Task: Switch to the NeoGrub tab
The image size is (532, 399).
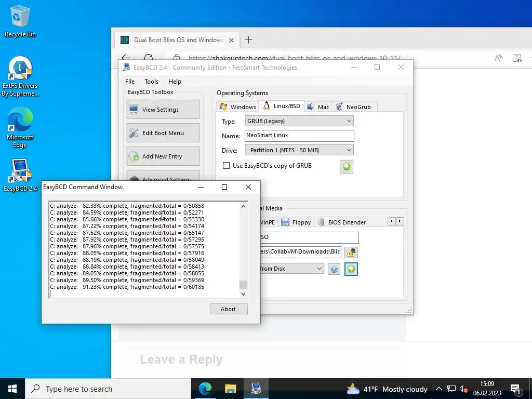Action: pos(354,107)
